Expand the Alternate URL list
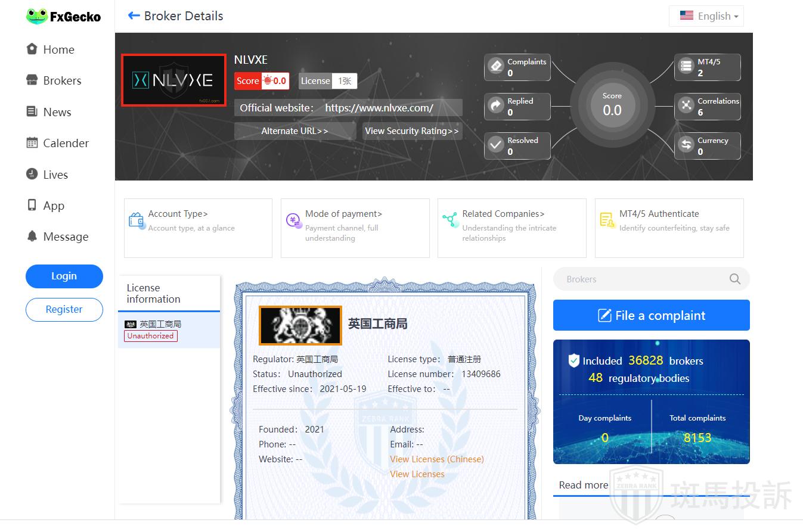The image size is (803, 532). click(294, 131)
